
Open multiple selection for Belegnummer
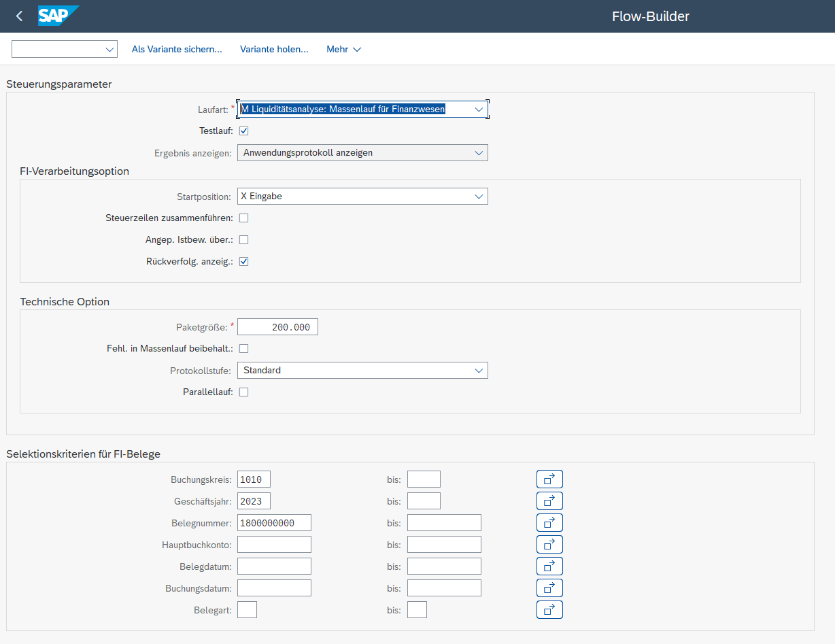pyautogui.click(x=549, y=523)
